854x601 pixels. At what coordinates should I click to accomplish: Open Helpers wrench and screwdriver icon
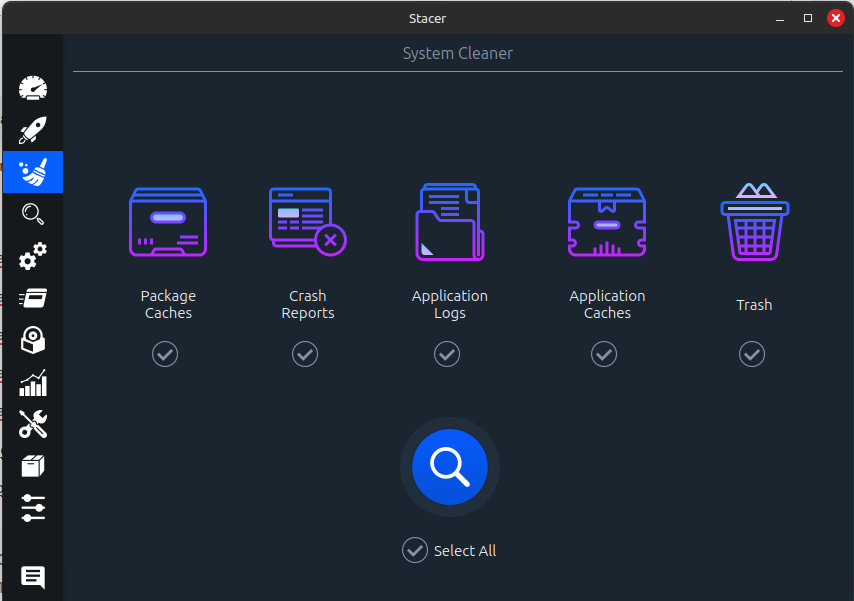(33, 425)
